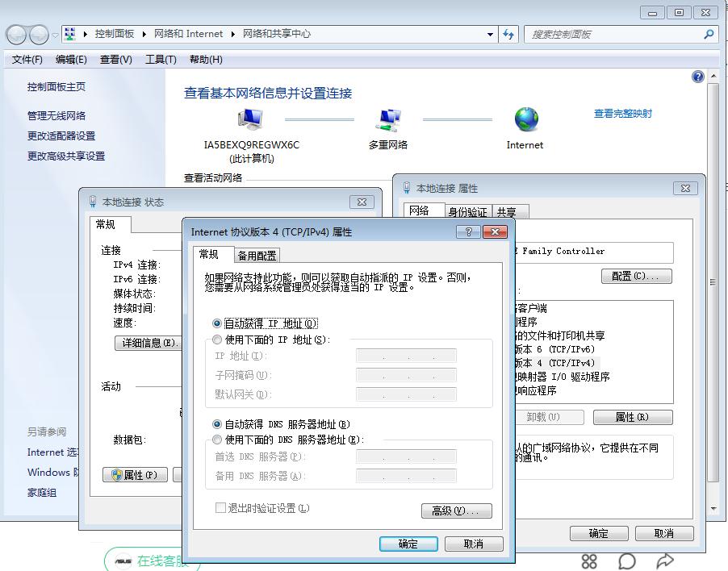Open the address bar dropdown arrow
728x571 pixels.
[490, 34]
